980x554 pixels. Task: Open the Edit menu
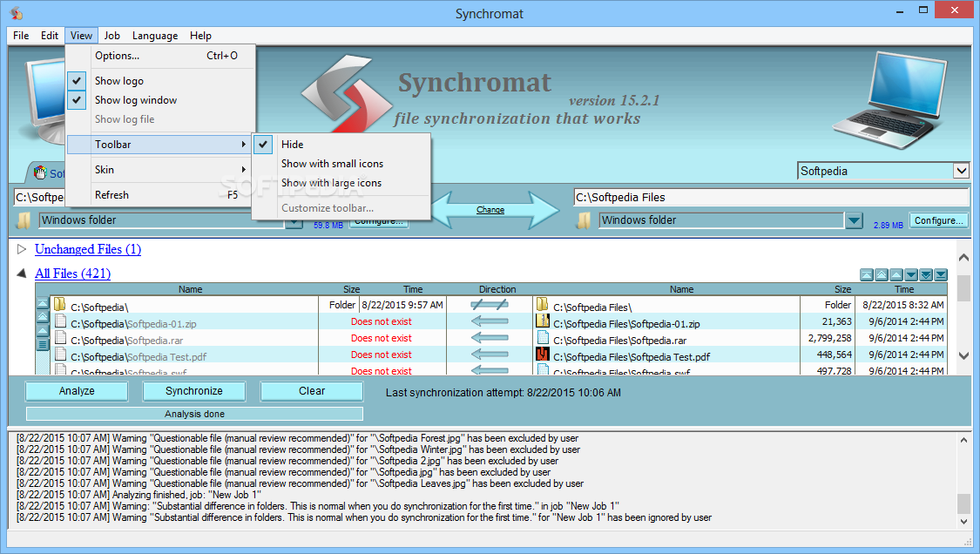[50, 36]
